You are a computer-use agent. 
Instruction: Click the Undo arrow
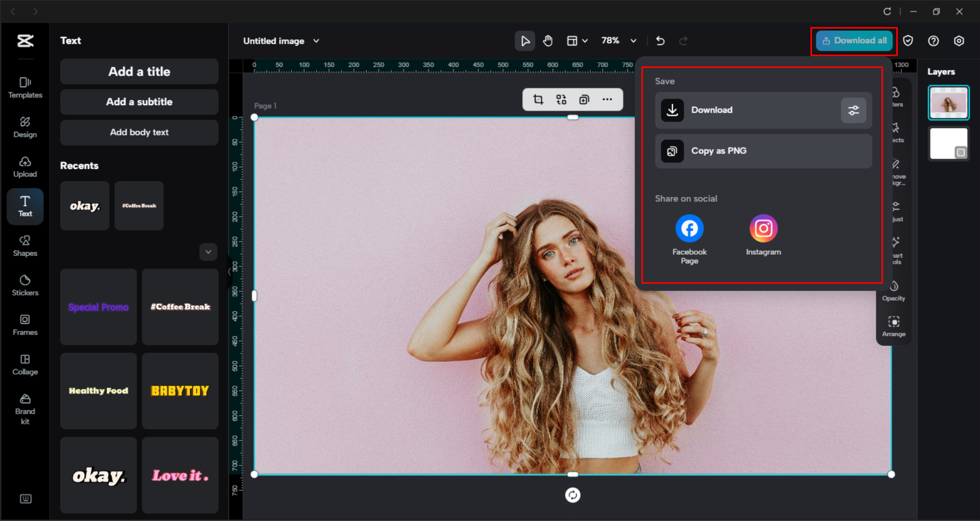[660, 41]
